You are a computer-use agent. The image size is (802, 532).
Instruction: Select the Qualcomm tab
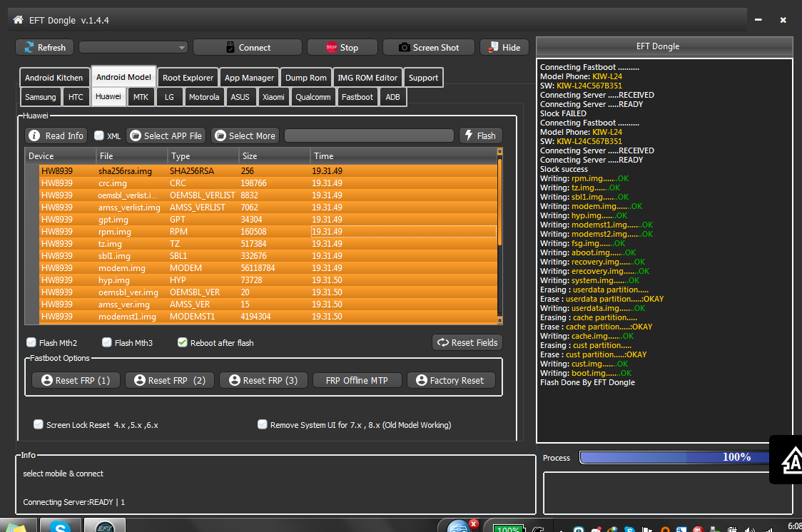313,97
